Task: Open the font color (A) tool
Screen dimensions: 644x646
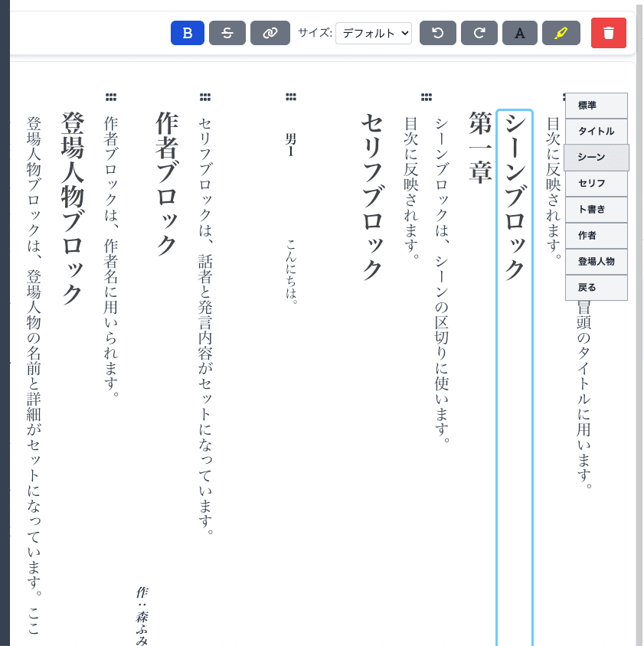Action: click(x=519, y=33)
